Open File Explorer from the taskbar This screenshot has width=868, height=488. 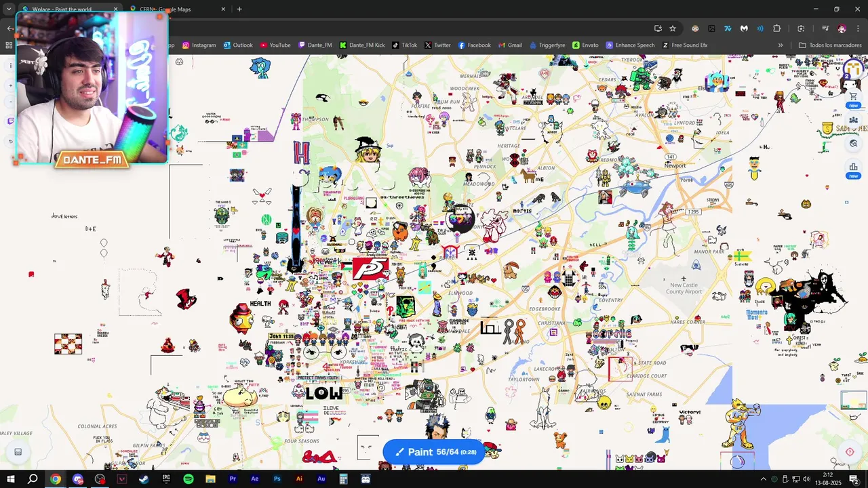click(210, 479)
